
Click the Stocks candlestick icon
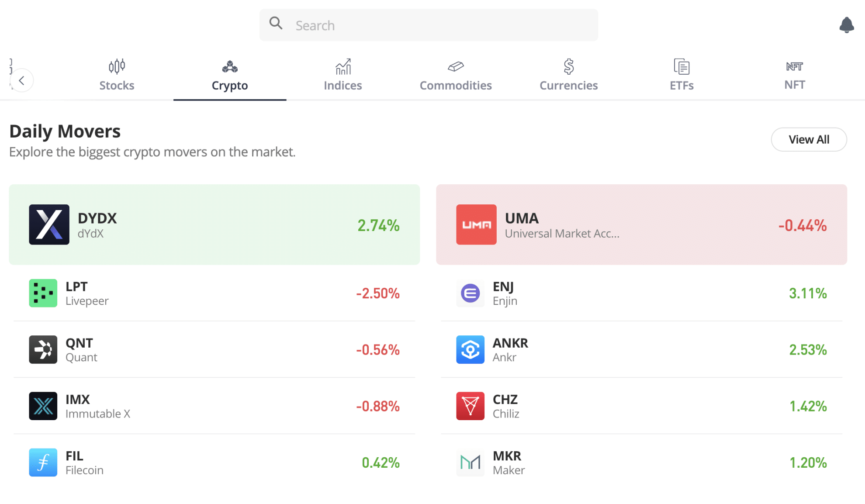point(117,66)
